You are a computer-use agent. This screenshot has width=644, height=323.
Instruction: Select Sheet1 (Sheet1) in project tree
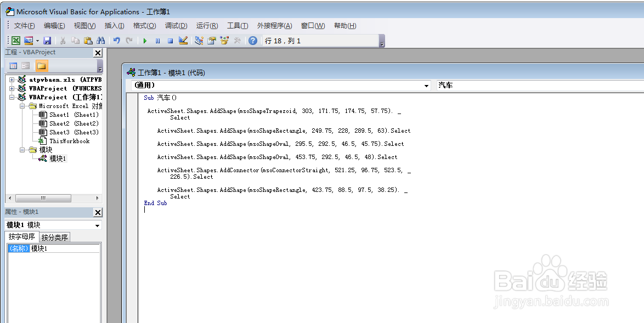click(x=74, y=115)
